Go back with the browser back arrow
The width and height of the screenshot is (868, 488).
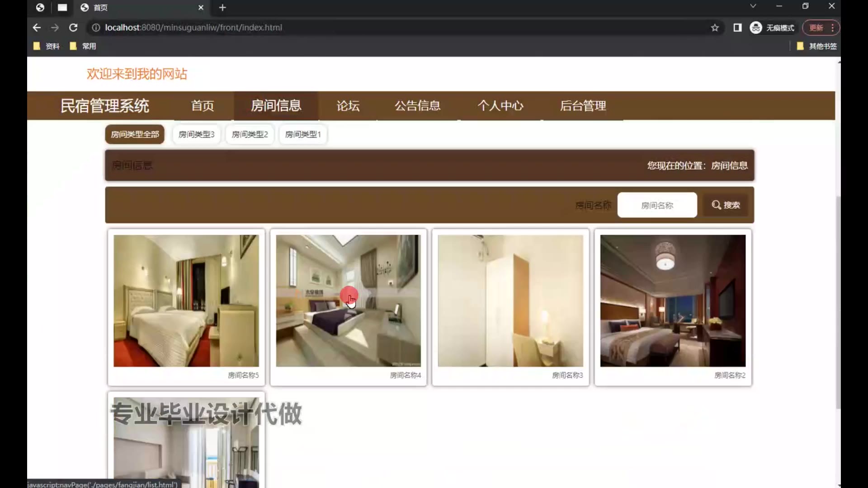[x=37, y=28]
